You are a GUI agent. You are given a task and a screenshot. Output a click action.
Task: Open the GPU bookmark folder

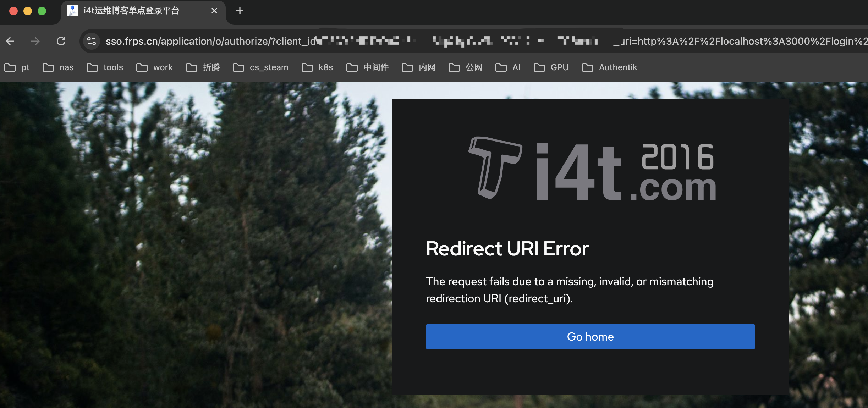click(x=551, y=67)
